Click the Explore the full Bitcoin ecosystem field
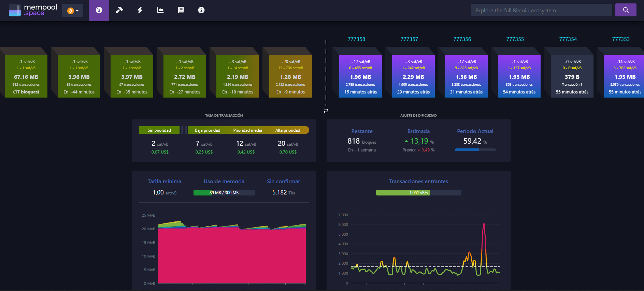The image size is (644, 291). point(541,10)
